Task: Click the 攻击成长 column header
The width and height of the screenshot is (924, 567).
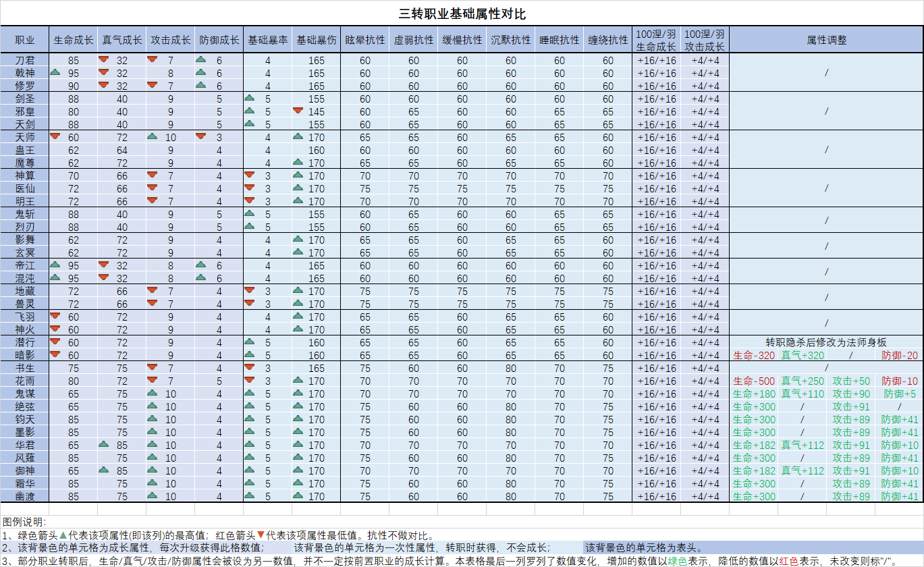Action: pos(171,40)
